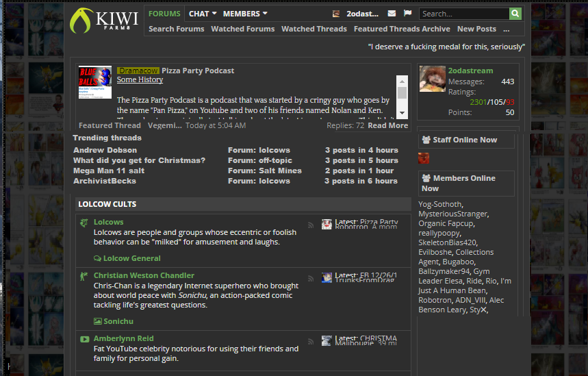Screen dimensions: 588x376
Task: Open the 2odast... account menu
Action: pos(362,14)
